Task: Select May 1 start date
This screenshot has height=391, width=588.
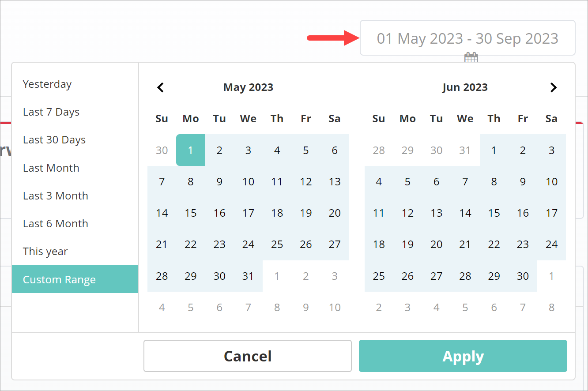Action: (191, 150)
